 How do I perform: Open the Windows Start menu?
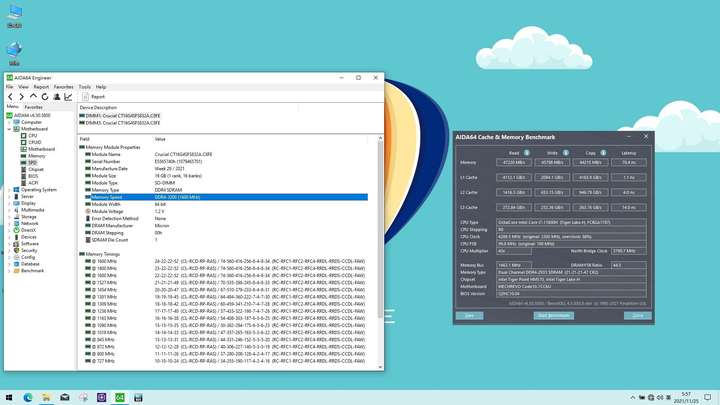(9, 398)
